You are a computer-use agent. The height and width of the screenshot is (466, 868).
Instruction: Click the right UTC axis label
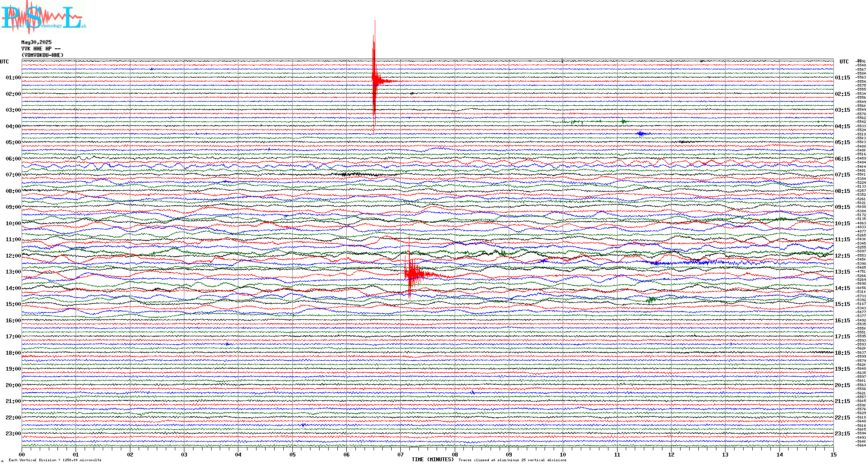844,62
